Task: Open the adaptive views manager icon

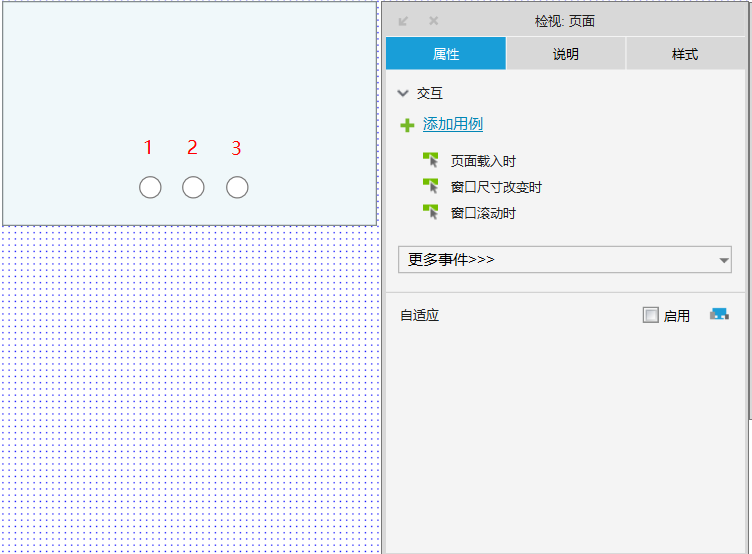Action: [x=719, y=314]
